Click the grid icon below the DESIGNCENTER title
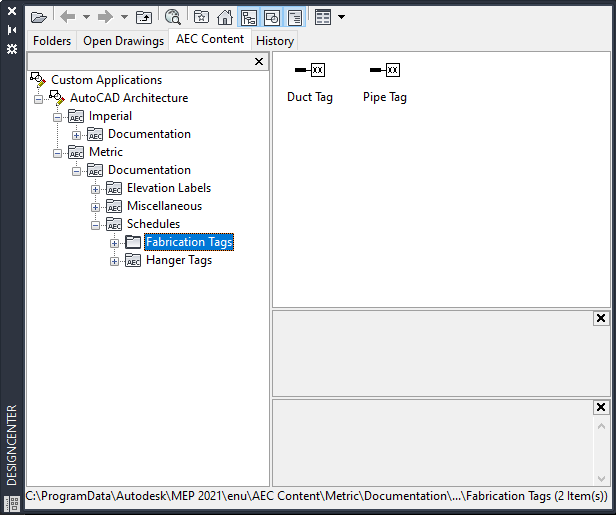The height and width of the screenshot is (515, 616). 13,502
